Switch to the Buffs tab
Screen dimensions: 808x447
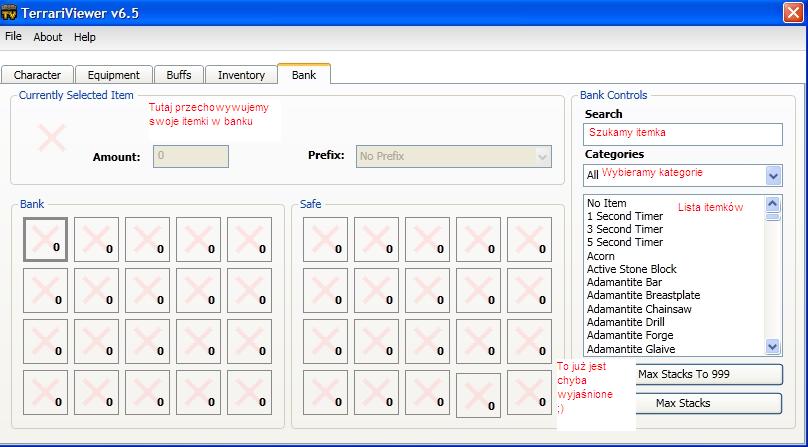(x=179, y=75)
